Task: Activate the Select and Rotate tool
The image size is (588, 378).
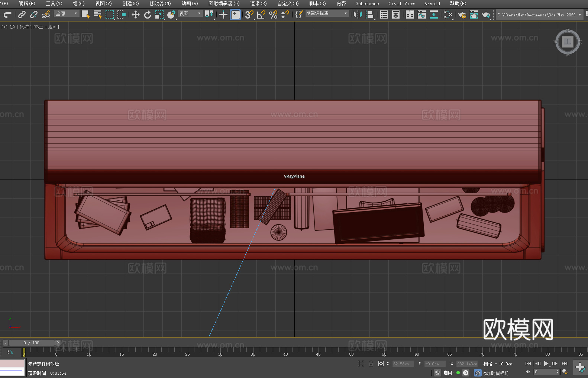Action: [x=148, y=14]
